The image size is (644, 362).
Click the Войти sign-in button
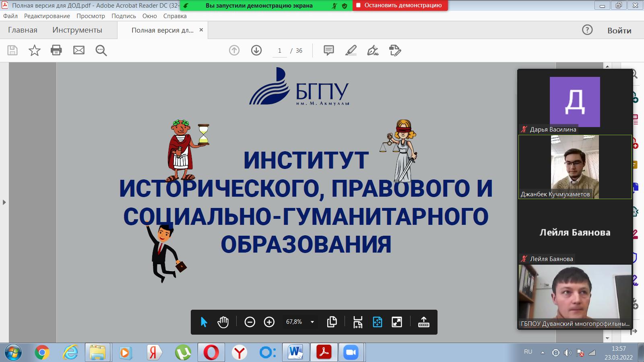coord(619,31)
